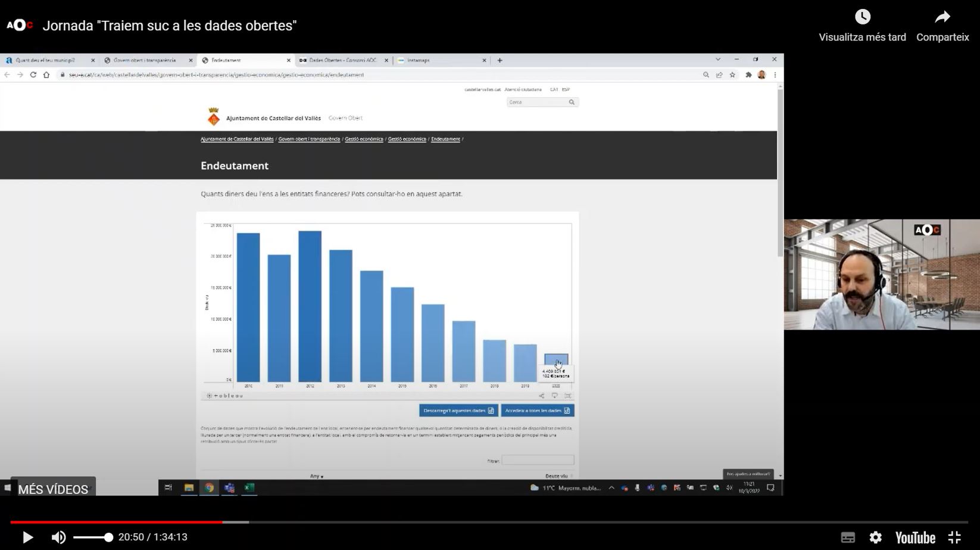Adjust the volume slider
This screenshot has height=550, width=980.
[x=93, y=537]
